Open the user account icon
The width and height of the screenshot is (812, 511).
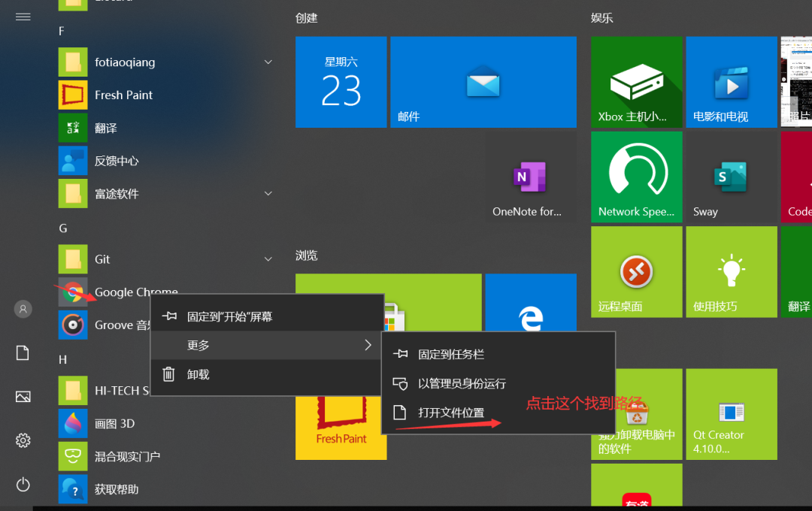coord(23,308)
